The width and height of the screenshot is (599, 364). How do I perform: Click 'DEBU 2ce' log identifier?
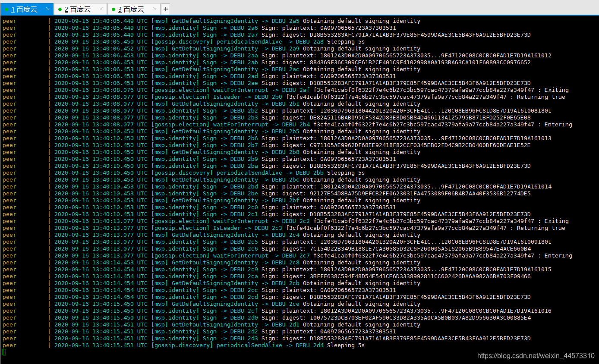click(285, 304)
